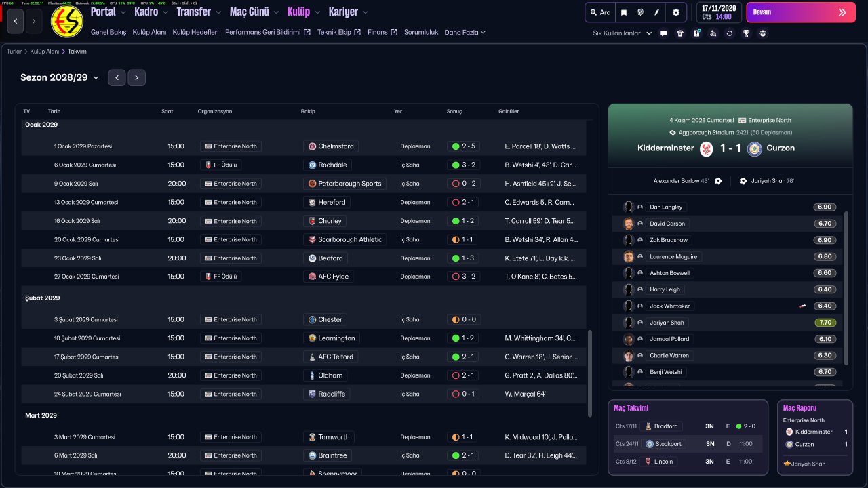Image resolution: width=868 pixels, height=488 pixels.
Task: Expand the Kariyer chevron arrow
Action: [365, 12]
